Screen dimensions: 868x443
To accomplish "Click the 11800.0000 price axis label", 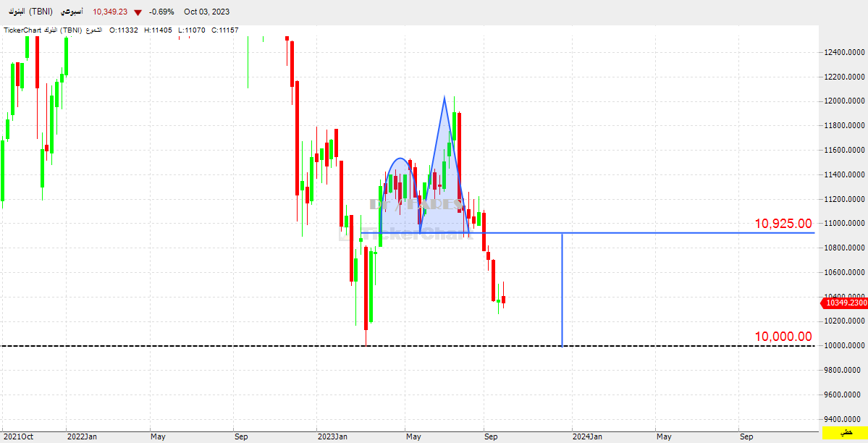I will (x=843, y=126).
